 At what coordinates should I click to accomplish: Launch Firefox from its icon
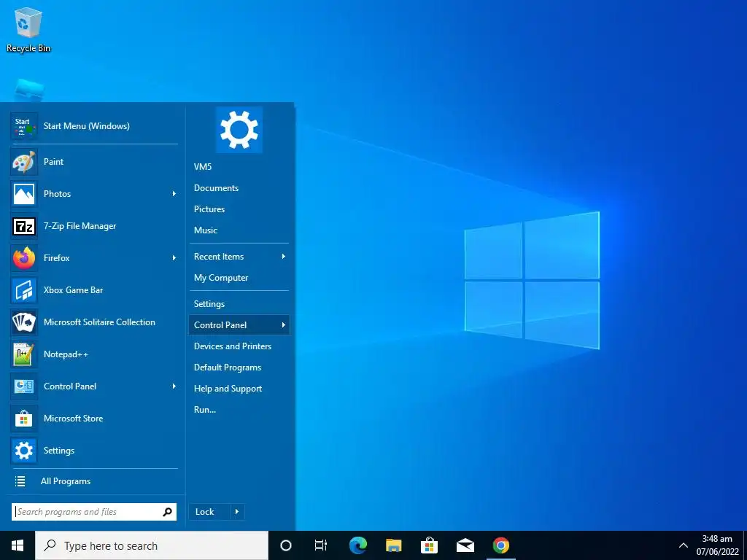24,258
